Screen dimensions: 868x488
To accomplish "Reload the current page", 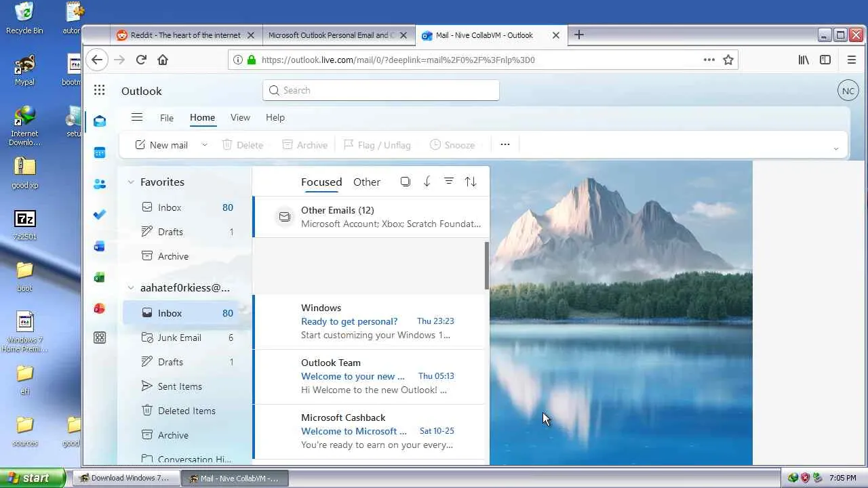I will (x=141, y=60).
